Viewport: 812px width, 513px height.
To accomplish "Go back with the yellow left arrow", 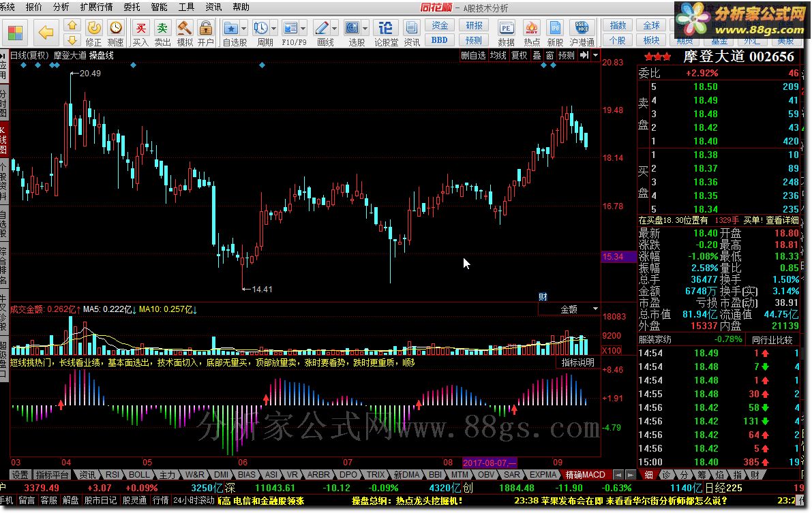I will pyautogui.click(x=46, y=33).
